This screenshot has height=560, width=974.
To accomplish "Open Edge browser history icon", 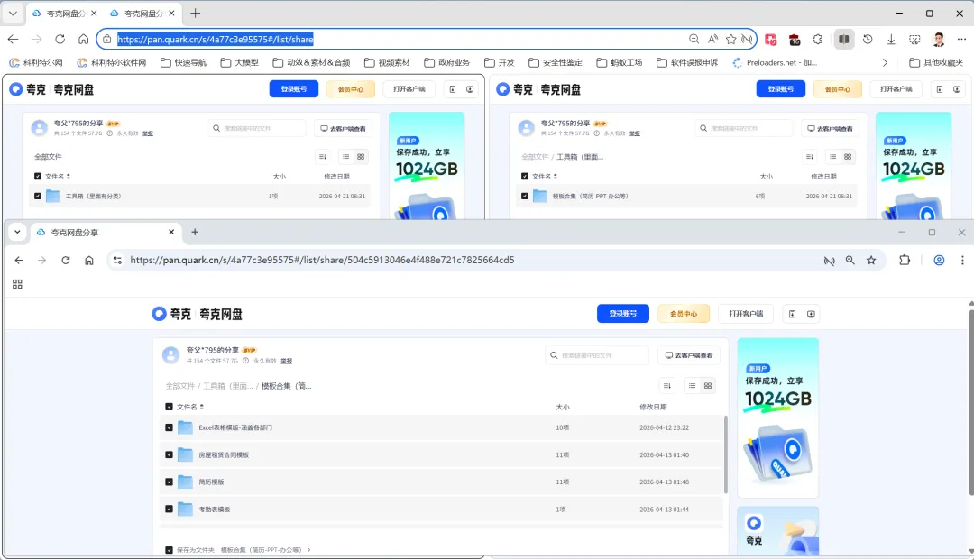I will click(x=868, y=39).
